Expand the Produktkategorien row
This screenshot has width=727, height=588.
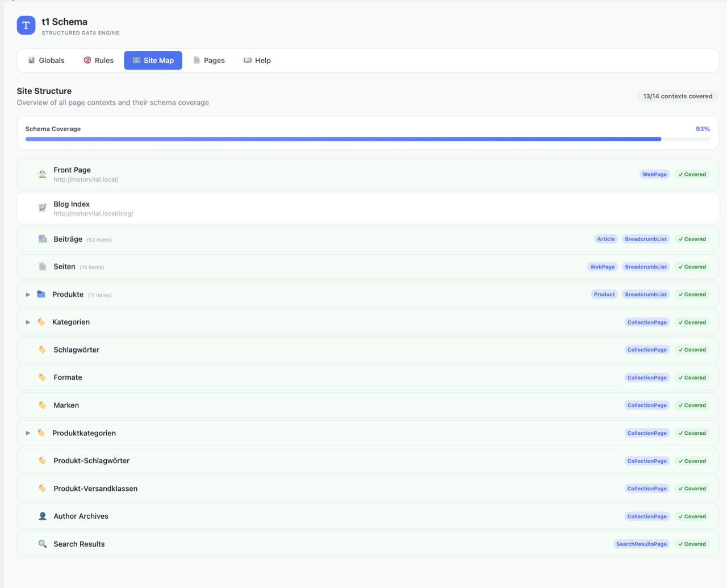28,433
